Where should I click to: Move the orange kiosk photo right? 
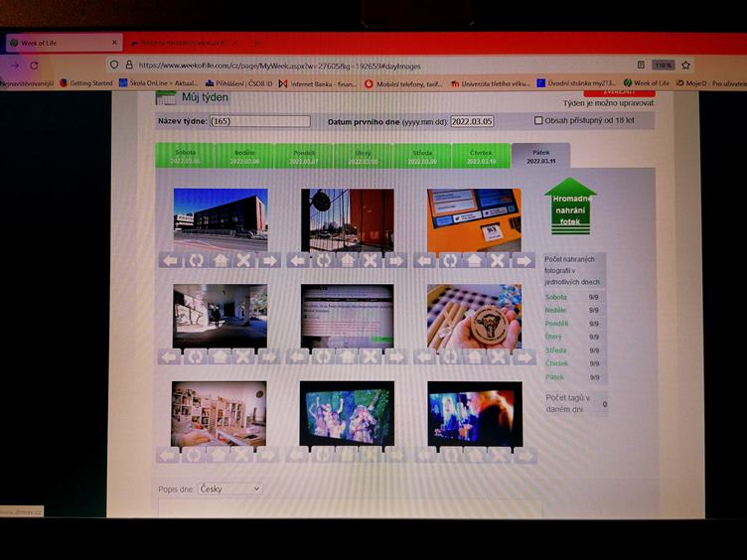(523, 260)
